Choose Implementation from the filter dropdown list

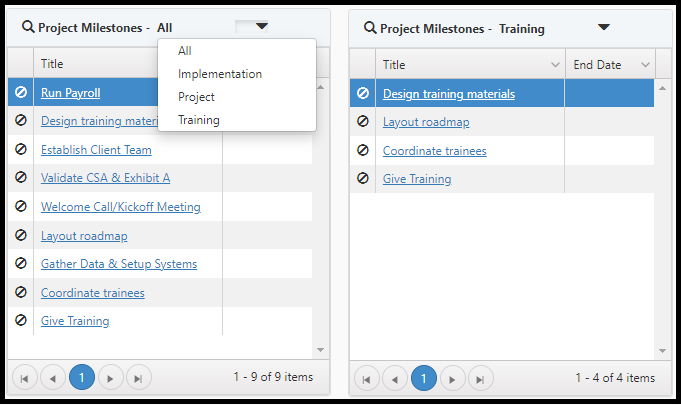(237, 74)
